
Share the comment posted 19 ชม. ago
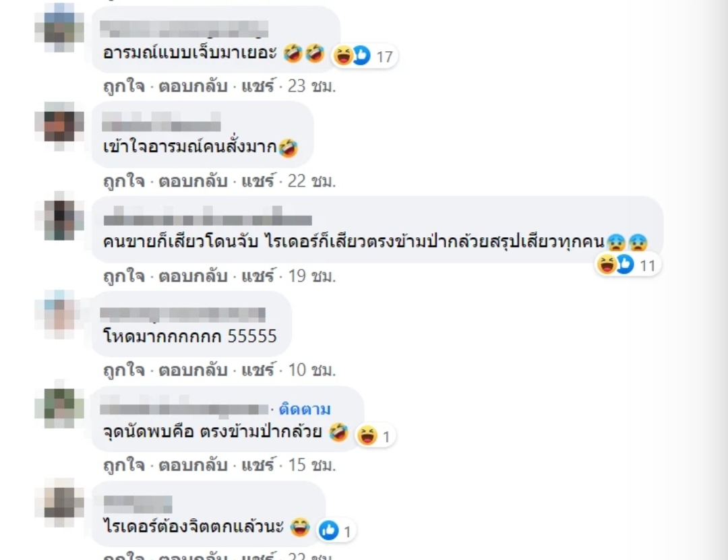257,276
